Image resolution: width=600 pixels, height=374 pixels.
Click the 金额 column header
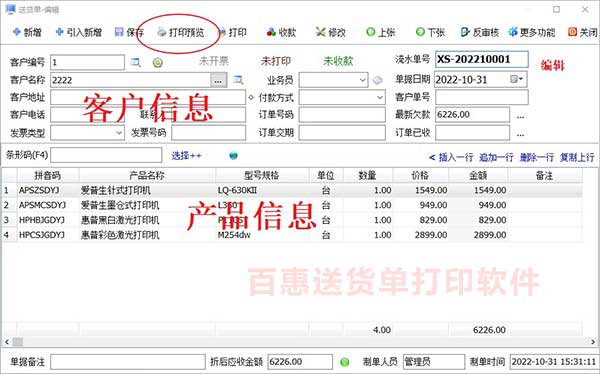tap(478, 175)
